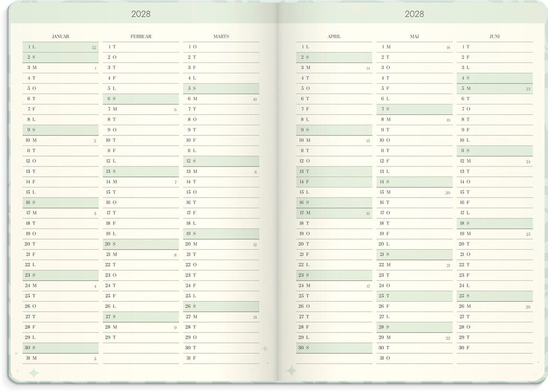Select the highlighted '5 S' row in Marts

[221, 89]
